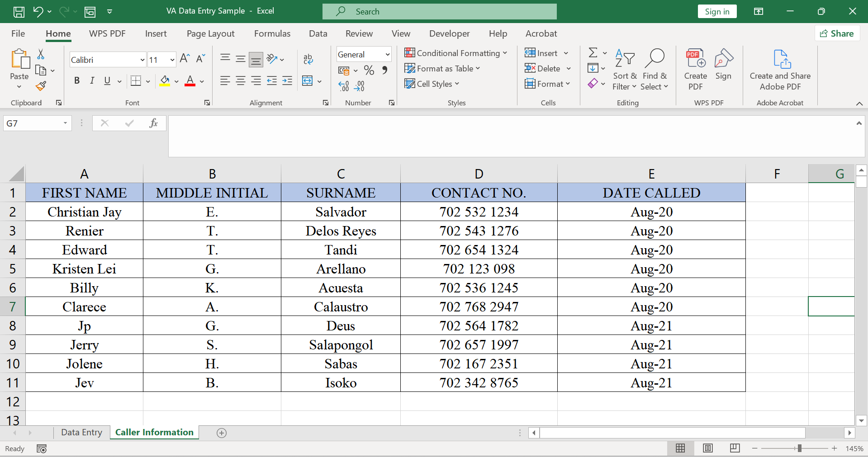Click Create PDF in WPS PDF group
The height and width of the screenshot is (457, 868).
(696, 70)
